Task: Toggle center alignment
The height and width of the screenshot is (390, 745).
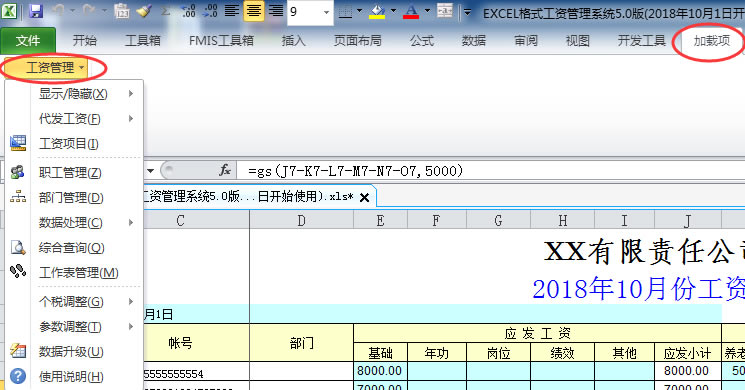Action: click(254, 10)
